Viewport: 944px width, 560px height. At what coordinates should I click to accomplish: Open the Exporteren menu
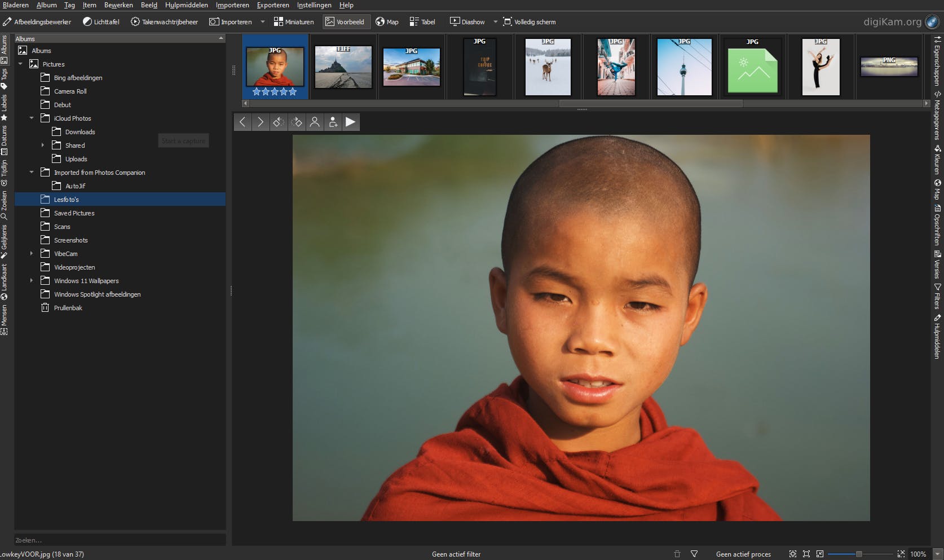[x=273, y=5]
